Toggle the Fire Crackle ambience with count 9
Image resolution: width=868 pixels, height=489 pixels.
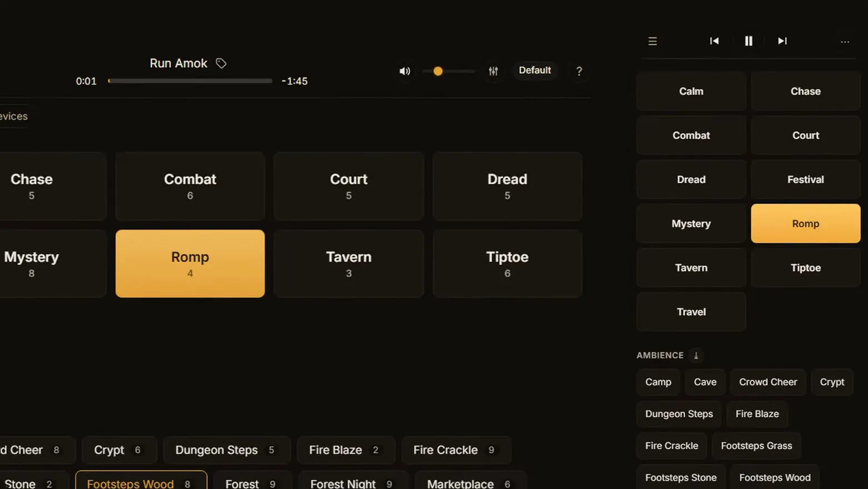456,450
